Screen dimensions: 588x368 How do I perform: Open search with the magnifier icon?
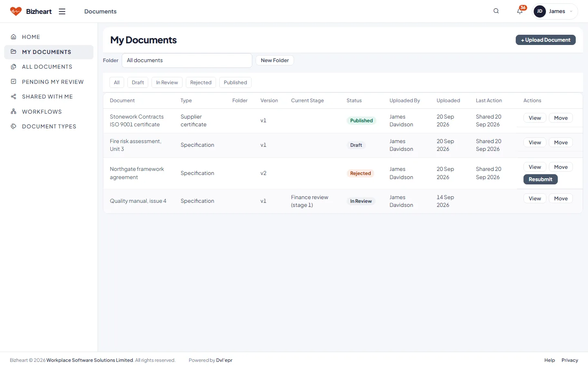[x=496, y=11]
